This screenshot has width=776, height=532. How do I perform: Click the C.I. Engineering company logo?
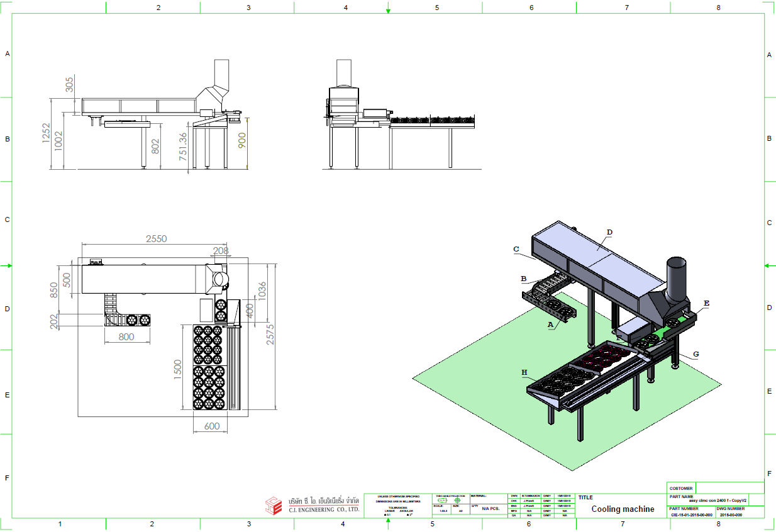click(x=273, y=505)
